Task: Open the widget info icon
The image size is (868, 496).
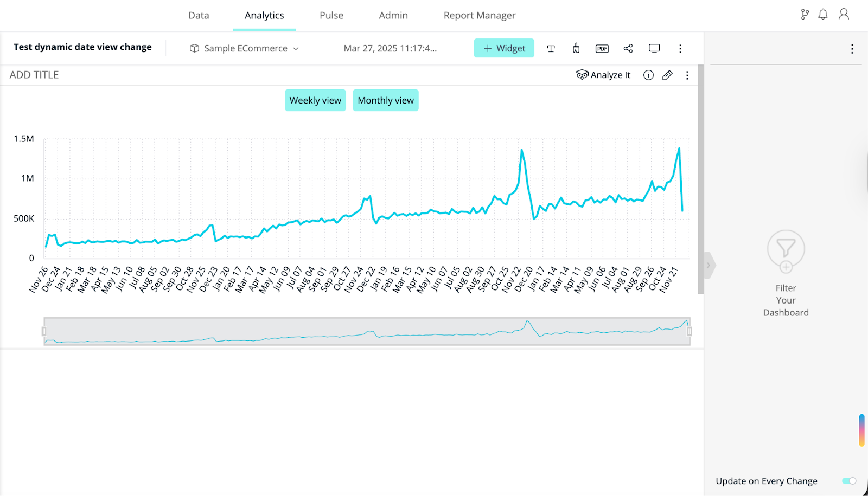Action: point(648,75)
